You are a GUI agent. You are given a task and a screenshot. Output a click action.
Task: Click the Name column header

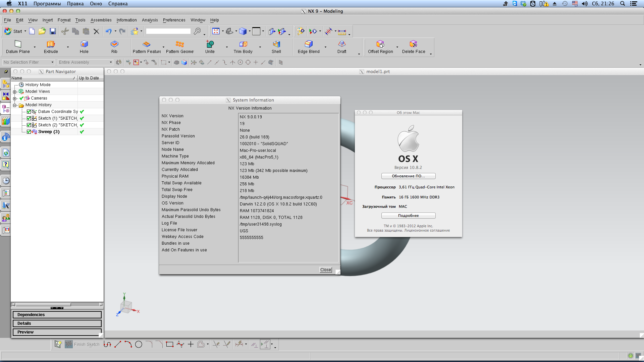(x=44, y=78)
